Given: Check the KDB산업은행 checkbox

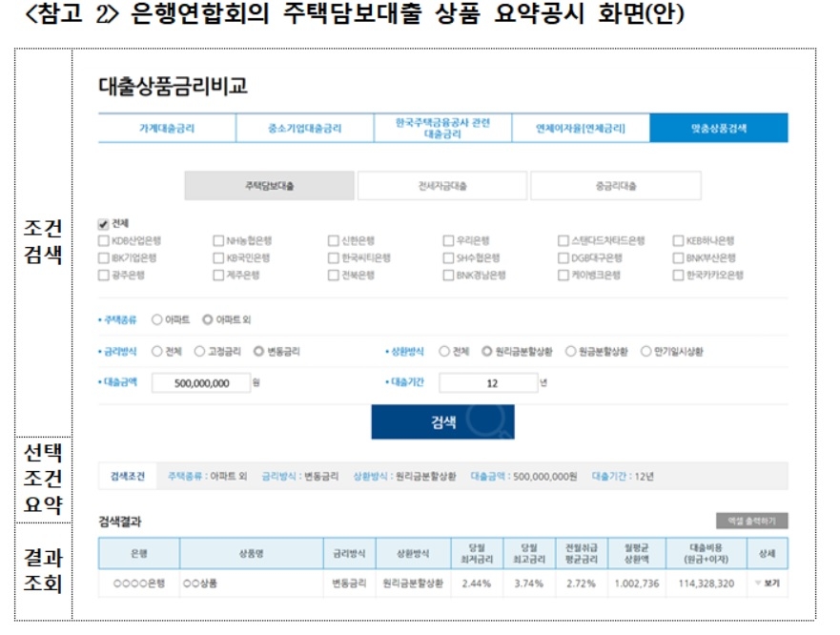Looking at the screenshot, I should click(x=104, y=241).
